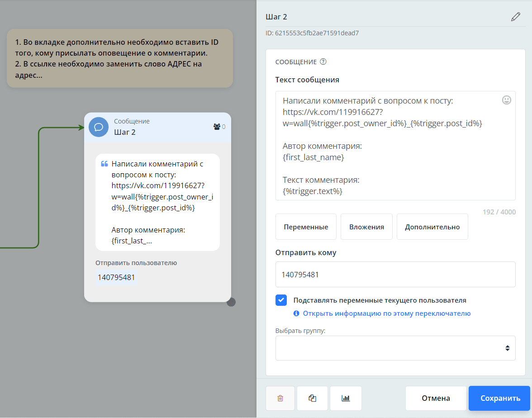Click the info icon near switch information link
Image resolution: width=532 pixels, height=418 pixels.
point(296,313)
